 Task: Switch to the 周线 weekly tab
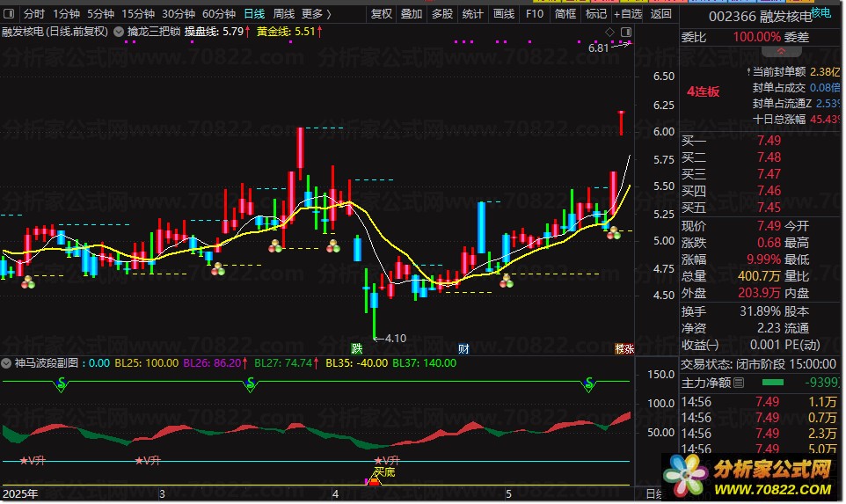(284, 14)
